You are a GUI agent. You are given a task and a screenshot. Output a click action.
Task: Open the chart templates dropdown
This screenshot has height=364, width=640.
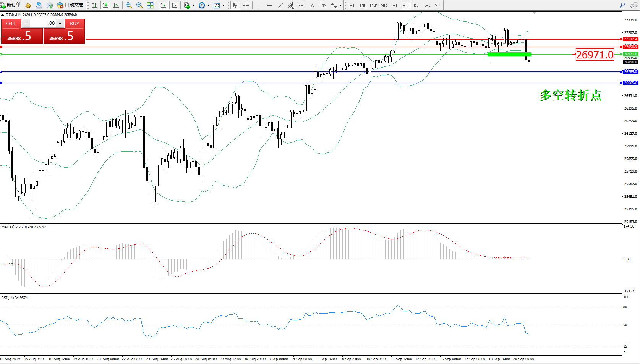[223, 5]
